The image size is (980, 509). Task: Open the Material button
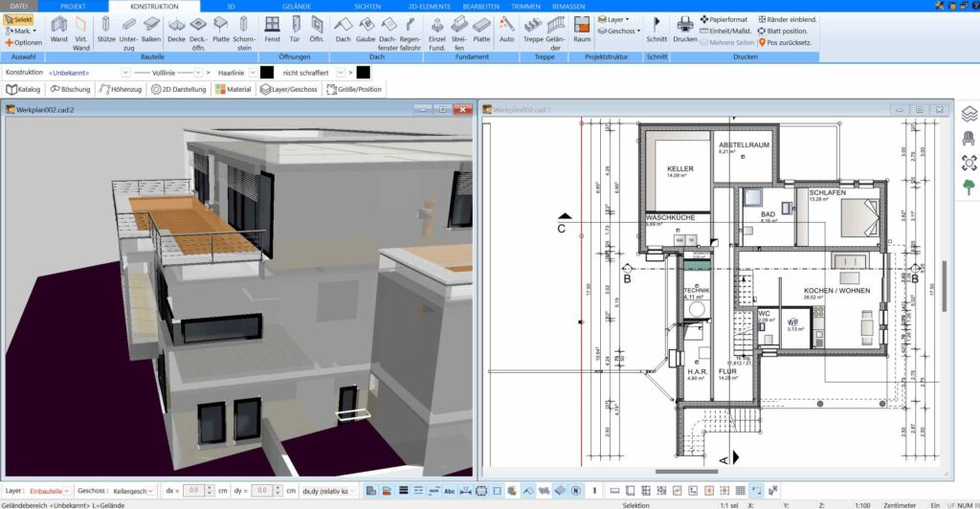click(x=234, y=89)
